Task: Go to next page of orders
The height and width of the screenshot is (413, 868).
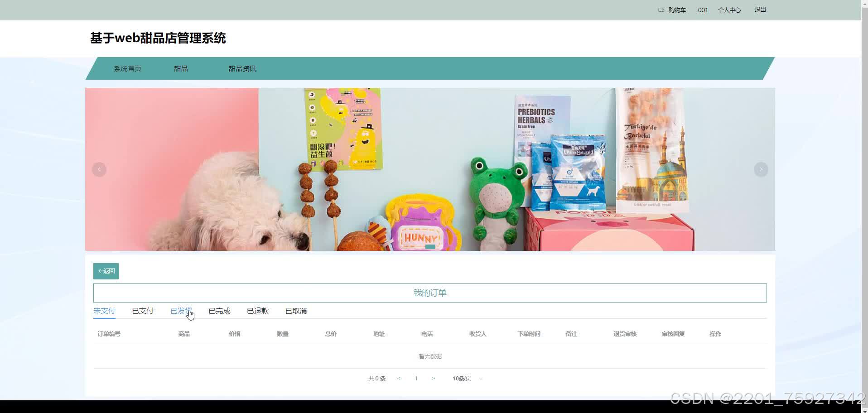Action: [x=434, y=379]
